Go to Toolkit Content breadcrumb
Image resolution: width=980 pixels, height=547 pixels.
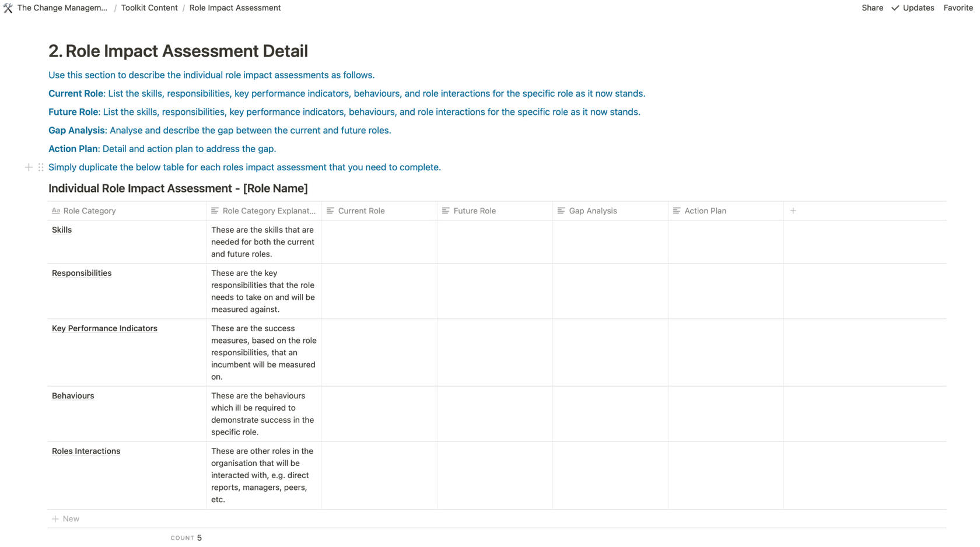tap(149, 8)
